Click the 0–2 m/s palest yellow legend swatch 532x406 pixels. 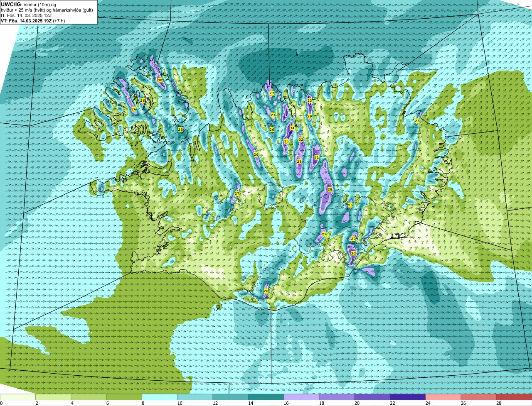coord(18,397)
